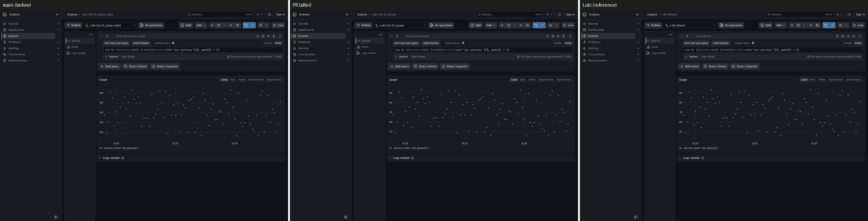Click Sign in link in Loki (reference) panel
The height and width of the screenshot is (221, 868).
point(860,14)
